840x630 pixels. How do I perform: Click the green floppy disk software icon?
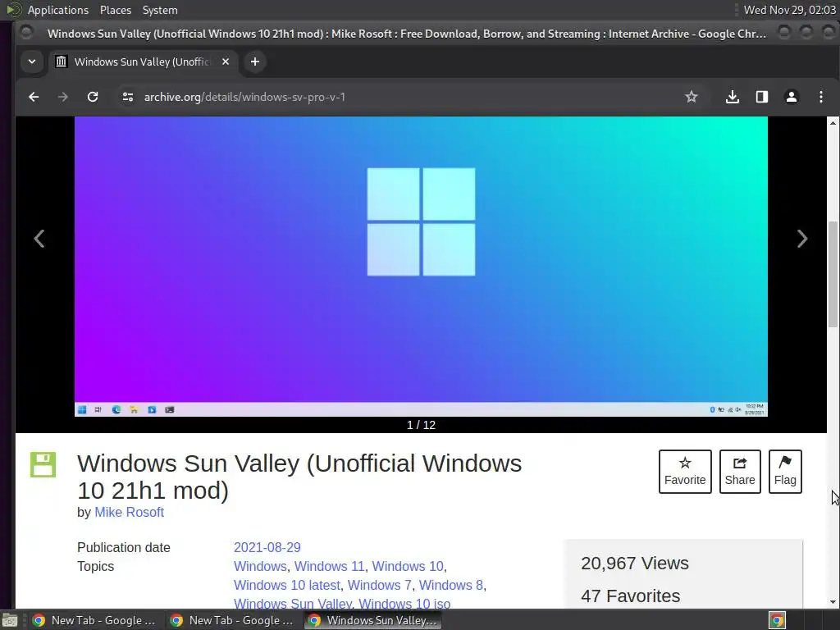coord(43,464)
